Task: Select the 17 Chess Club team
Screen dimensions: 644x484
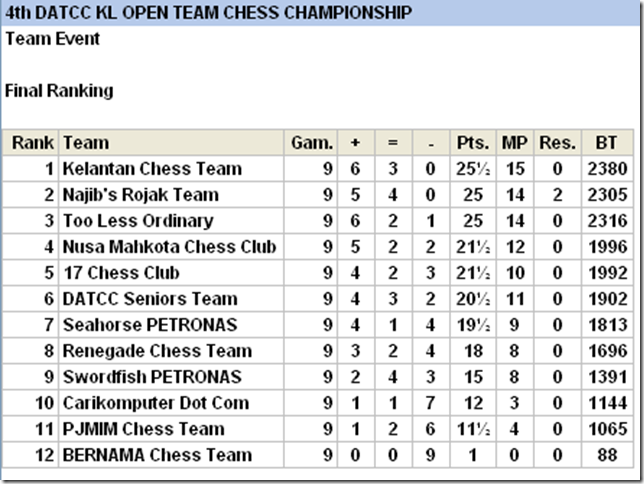Action: pos(121,273)
